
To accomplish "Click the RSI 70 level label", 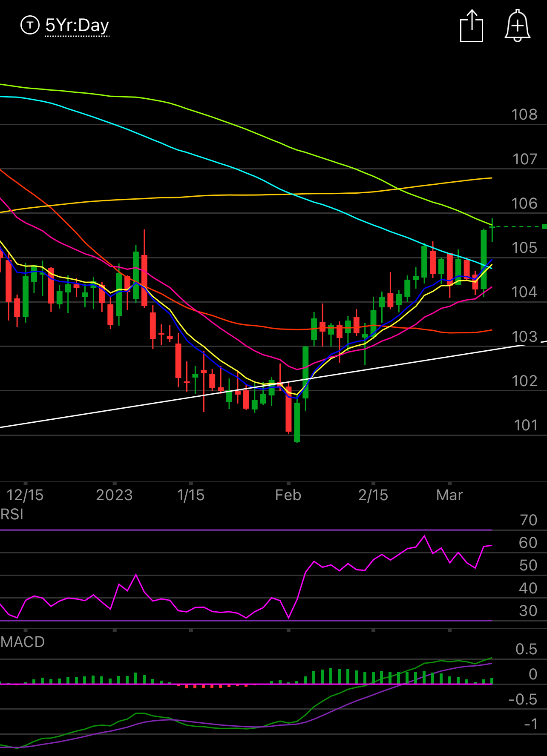I will (529, 520).
